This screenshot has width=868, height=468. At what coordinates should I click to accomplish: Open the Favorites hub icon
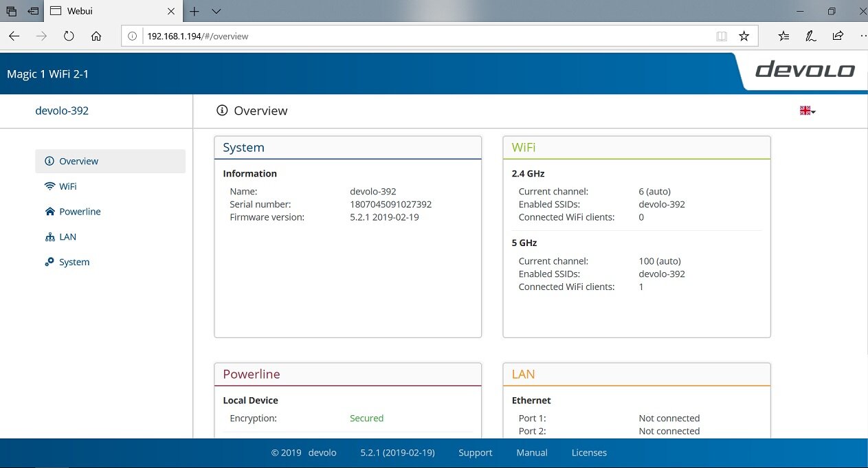pyautogui.click(x=784, y=36)
